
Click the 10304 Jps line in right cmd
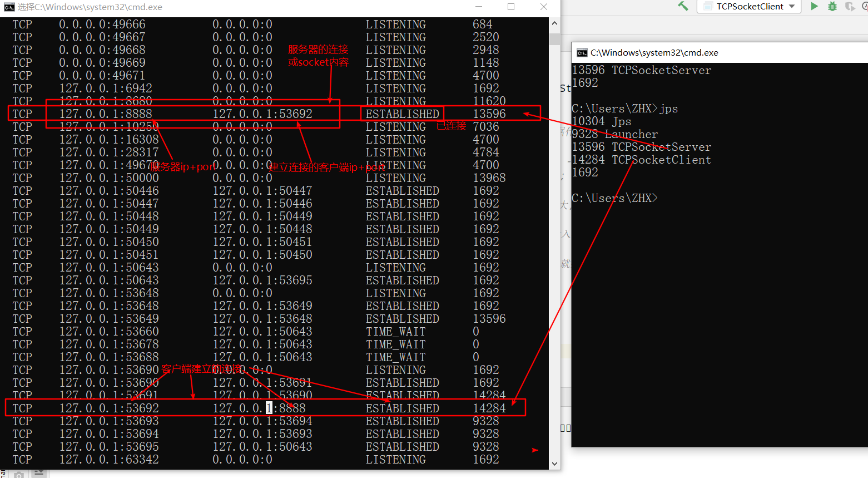pos(602,122)
